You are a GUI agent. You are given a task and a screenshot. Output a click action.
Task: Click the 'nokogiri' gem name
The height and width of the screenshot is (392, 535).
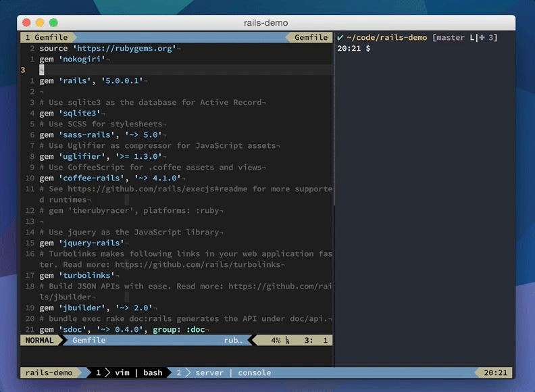82,59
